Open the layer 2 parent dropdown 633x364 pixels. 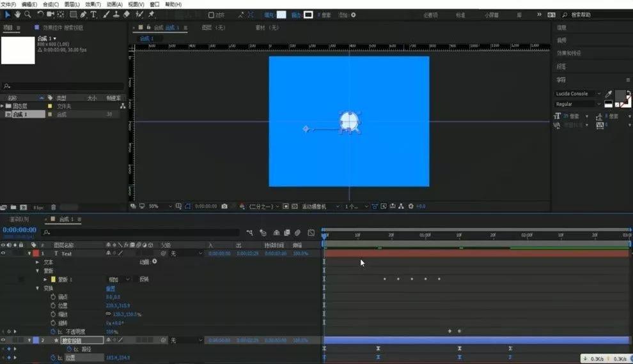click(186, 340)
